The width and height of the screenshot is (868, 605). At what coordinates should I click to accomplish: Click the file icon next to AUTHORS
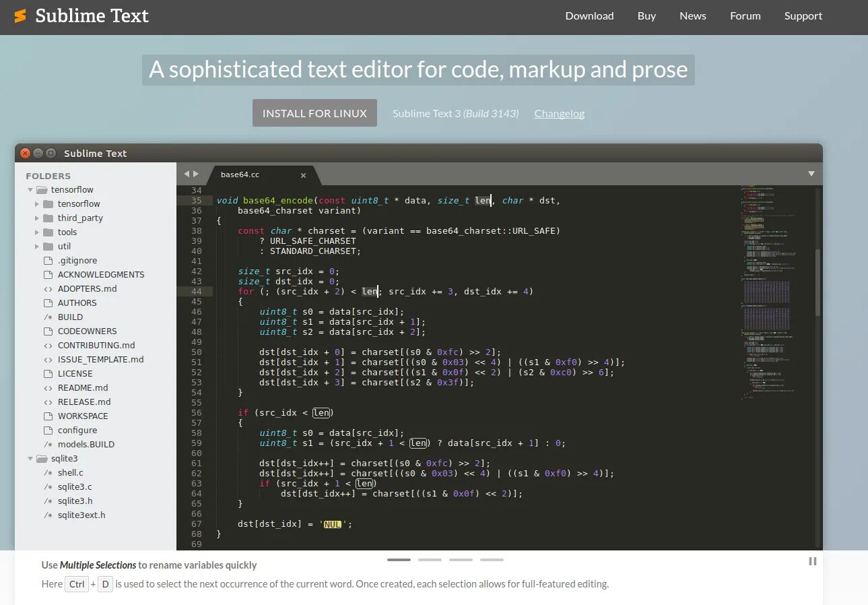[48, 303]
